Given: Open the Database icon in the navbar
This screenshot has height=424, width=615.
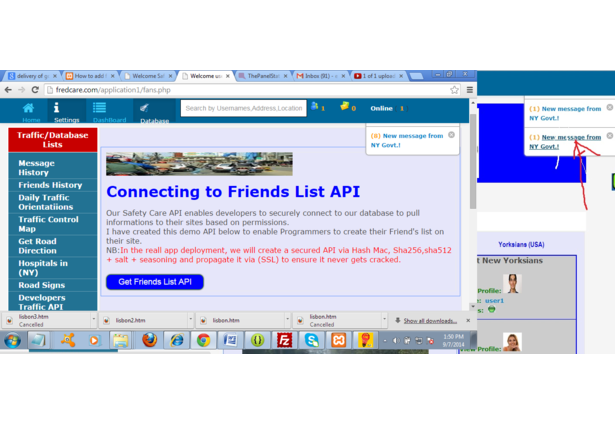Looking at the screenshot, I should pyautogui.click(x=144, y=107).
